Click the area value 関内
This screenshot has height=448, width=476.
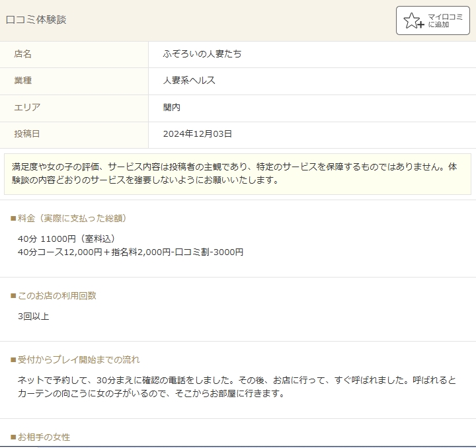point(171,107)
